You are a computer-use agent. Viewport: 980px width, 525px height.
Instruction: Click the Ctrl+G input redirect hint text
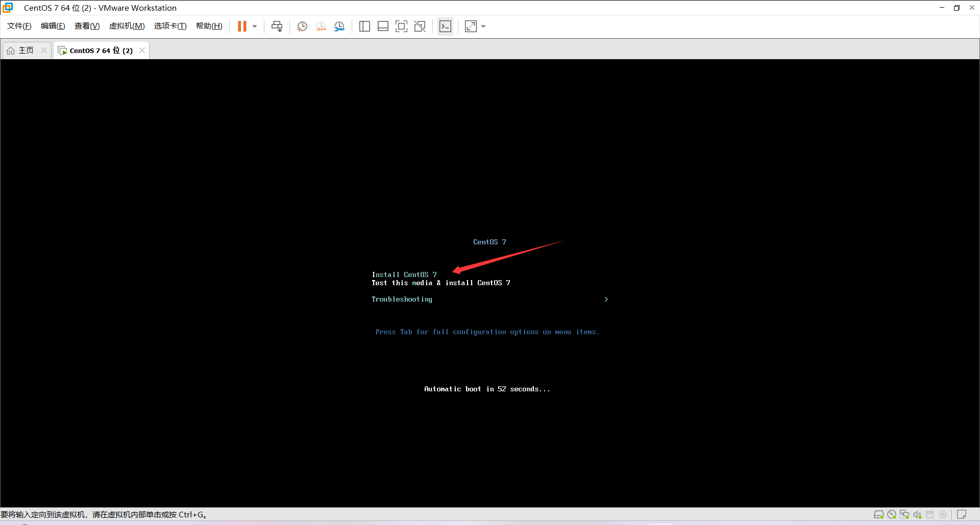tap(104, 514)
